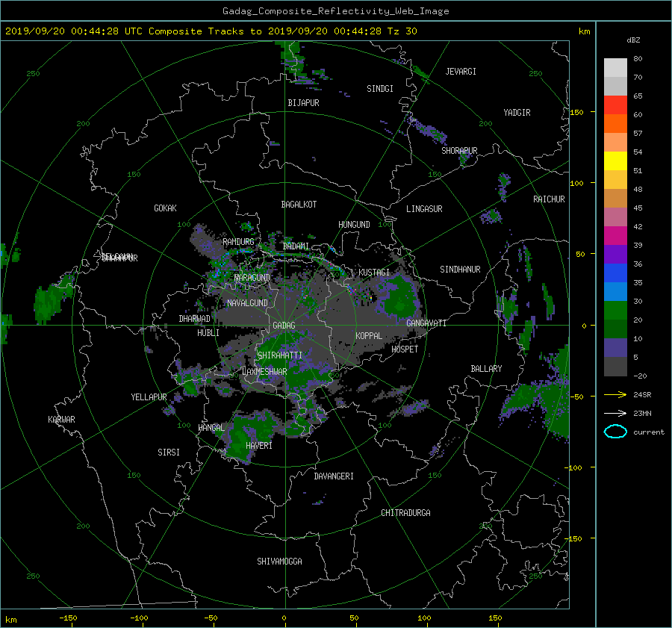Click the HUNGUND city label
Viewport: 672px width, 628px height.
coord(354,225)
